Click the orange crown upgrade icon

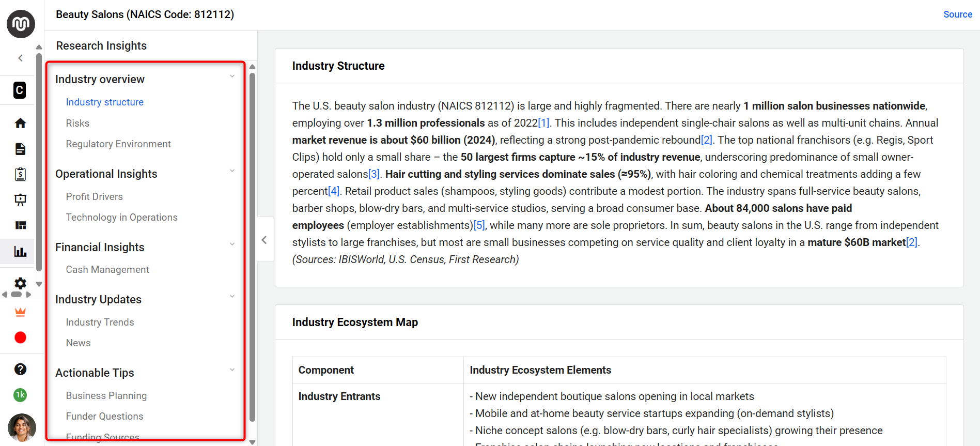pos(20,312)
